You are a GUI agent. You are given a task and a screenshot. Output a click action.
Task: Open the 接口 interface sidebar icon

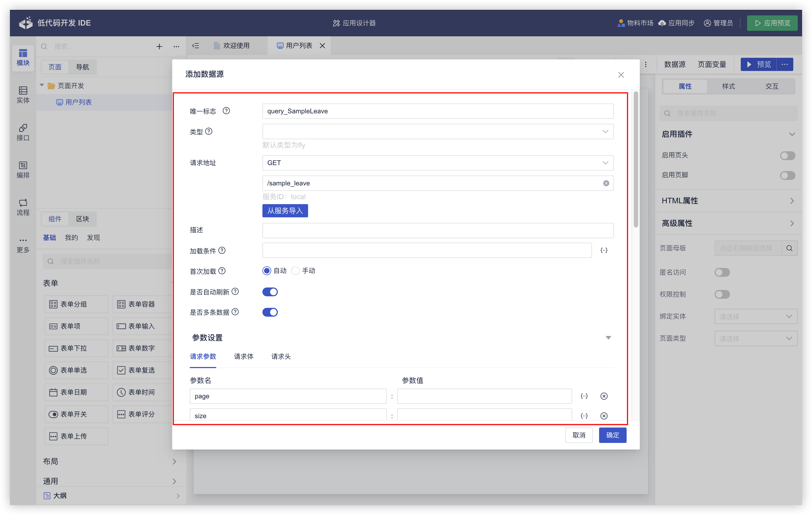tap(23, 132)
